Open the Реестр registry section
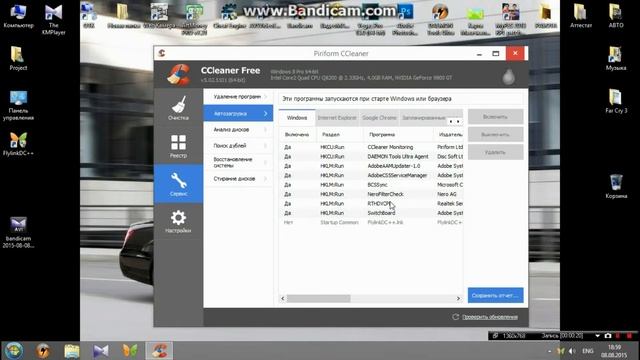Viewport: 640px width, 360px height. pos(178,146)
